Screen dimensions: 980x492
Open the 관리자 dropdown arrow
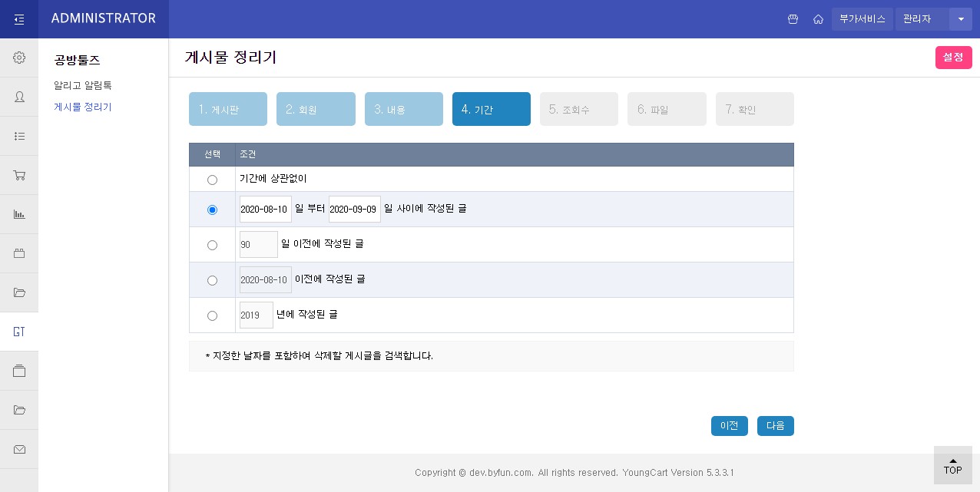(x=961, y=19)
